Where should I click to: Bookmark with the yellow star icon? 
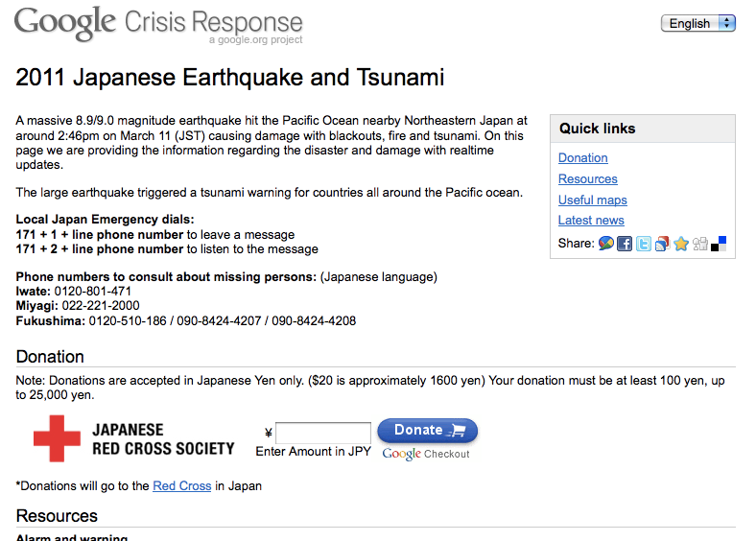681,244
